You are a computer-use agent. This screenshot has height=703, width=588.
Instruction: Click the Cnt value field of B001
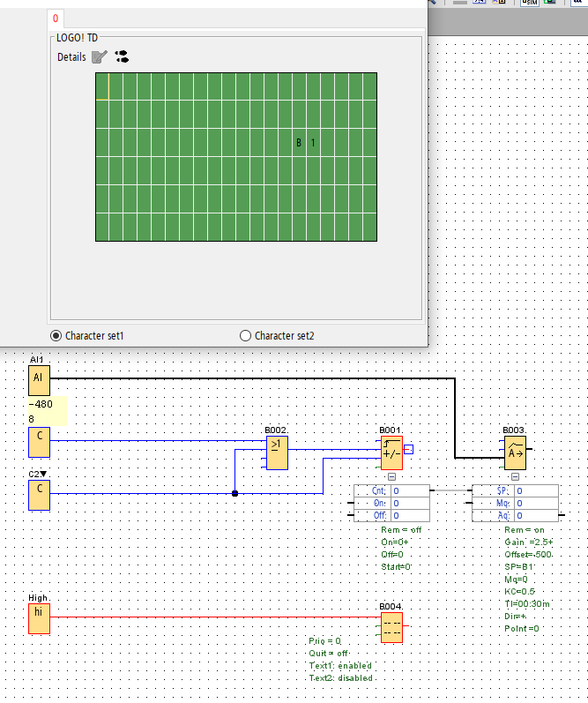tap(410, 490)
